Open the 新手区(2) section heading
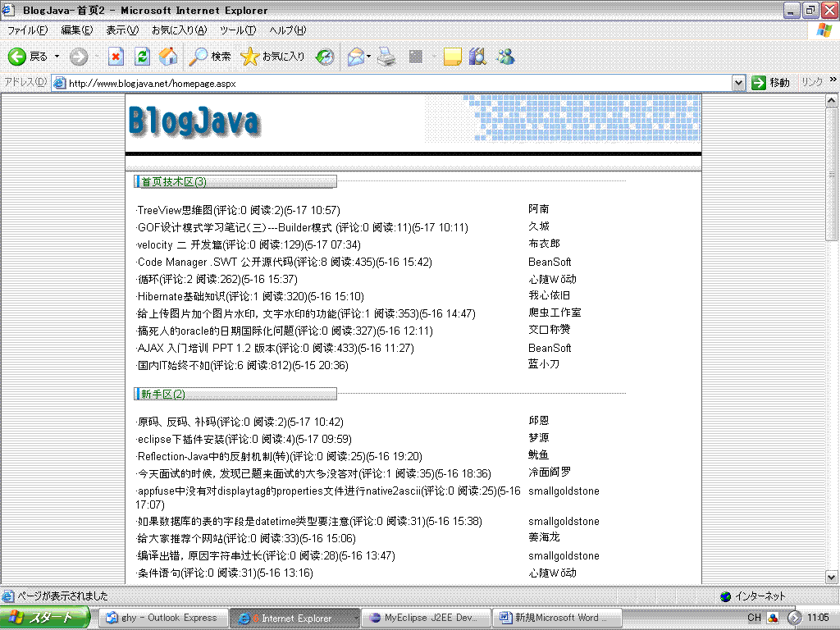 [x=163, y=395]
